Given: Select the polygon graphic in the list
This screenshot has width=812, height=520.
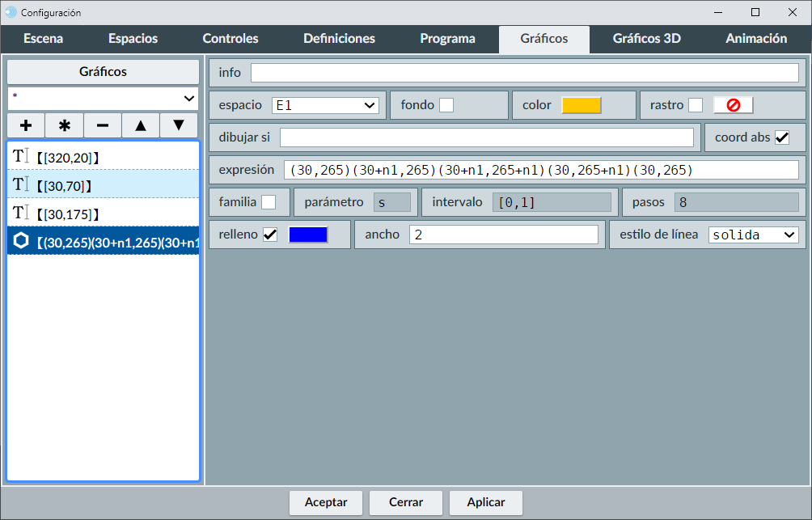Looking at the screenshot, I should point(104,243).
